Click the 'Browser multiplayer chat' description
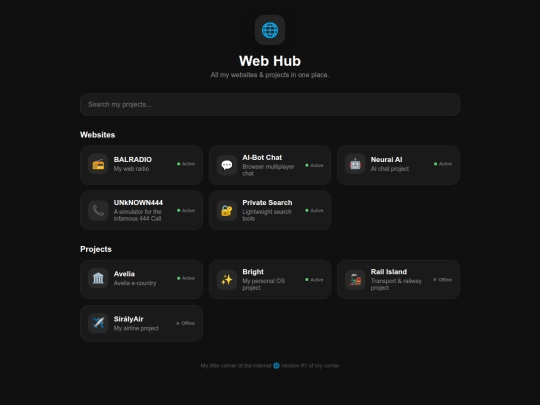 [x=268, y=170]
